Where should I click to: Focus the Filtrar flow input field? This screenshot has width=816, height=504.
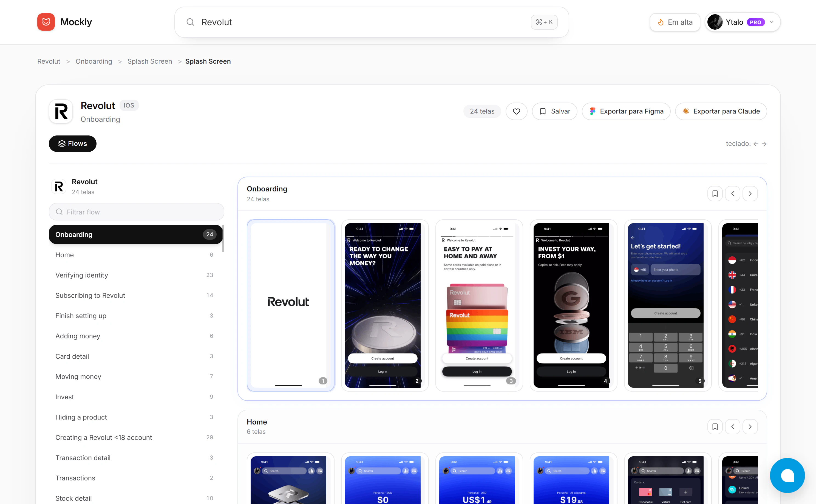click(137, 212)
